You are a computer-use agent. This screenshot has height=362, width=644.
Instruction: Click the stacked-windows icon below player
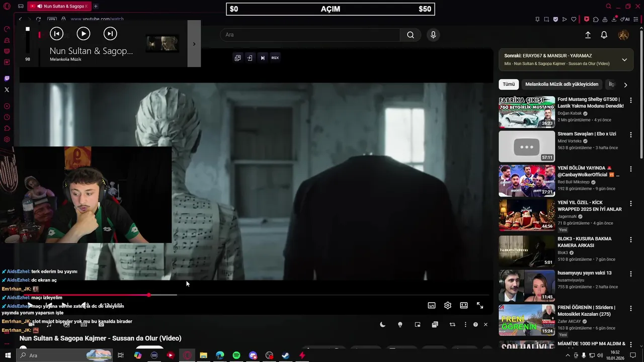(x=435, y=325)
